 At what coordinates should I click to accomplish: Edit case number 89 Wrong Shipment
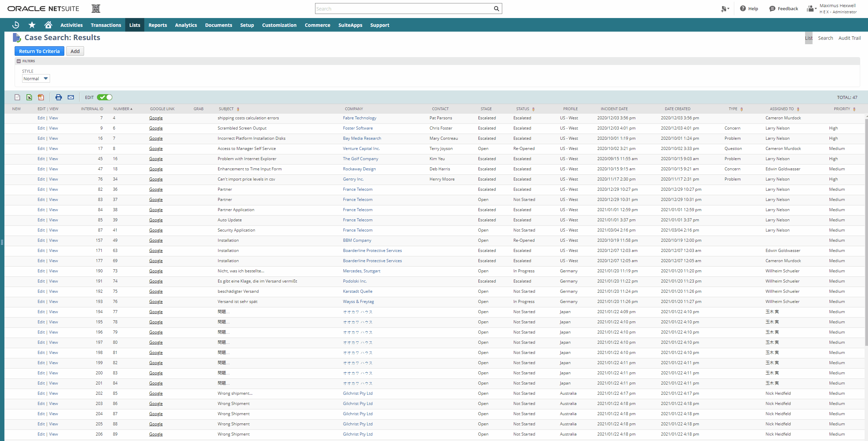point(41,434)
